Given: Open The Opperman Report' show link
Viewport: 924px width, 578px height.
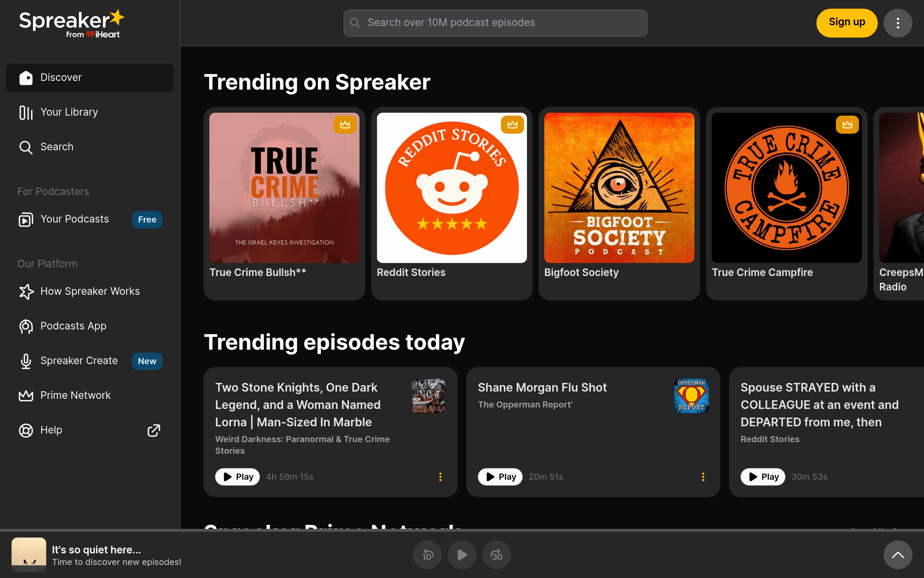Looking at the screenshot, I should (525, 405).
